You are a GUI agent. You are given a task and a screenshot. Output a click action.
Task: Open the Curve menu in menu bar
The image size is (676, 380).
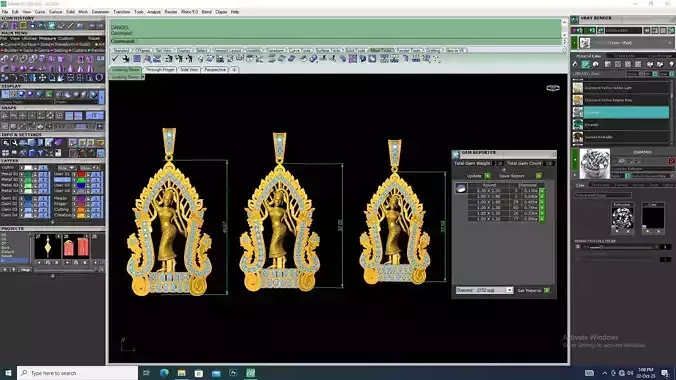[x=40, y=12]
